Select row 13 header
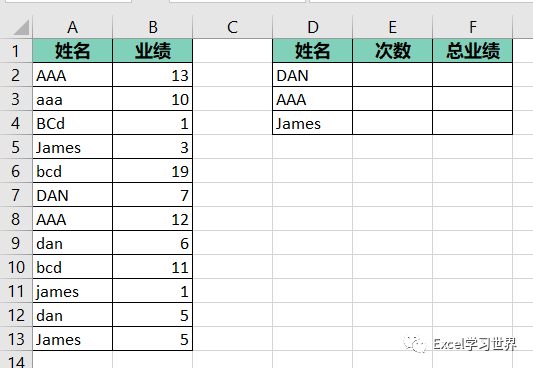The image size is (533, 368). point(16,339)
